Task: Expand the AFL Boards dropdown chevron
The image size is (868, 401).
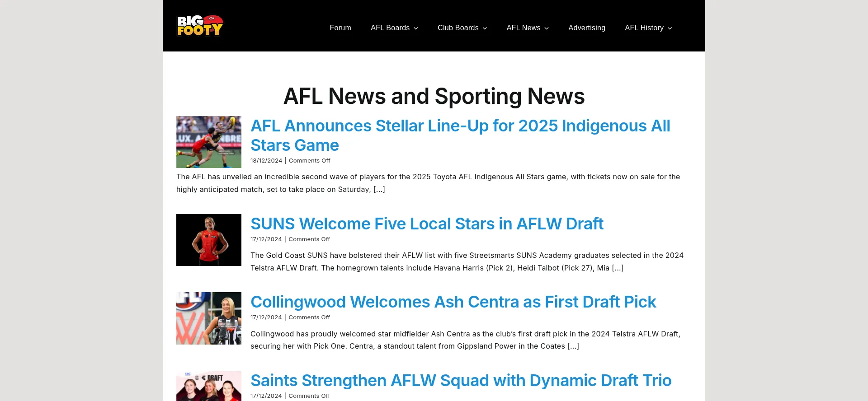Action: [416, 28]
